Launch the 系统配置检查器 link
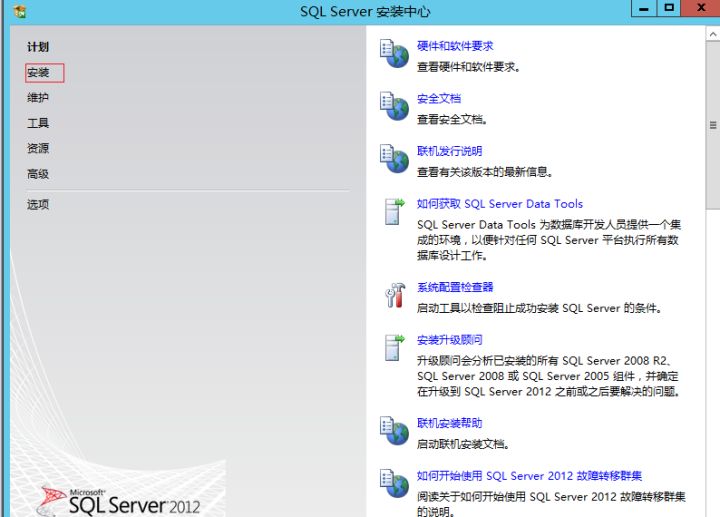 tap(455, 287)
